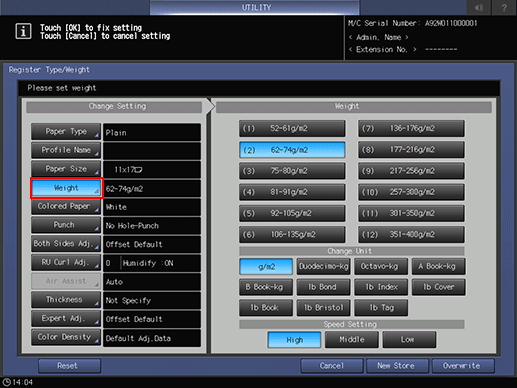Tap the speaker sound icon
This screenshot has width=517, height=388.
click(479, 7)
